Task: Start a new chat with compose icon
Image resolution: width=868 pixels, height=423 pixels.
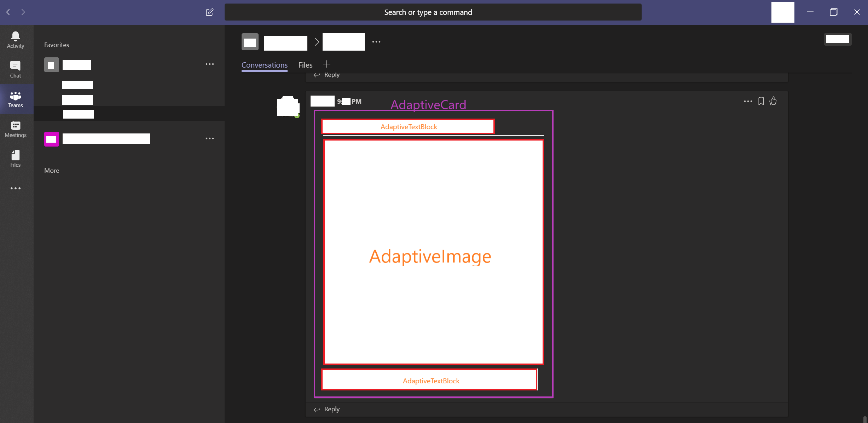Action: (209, 12)
